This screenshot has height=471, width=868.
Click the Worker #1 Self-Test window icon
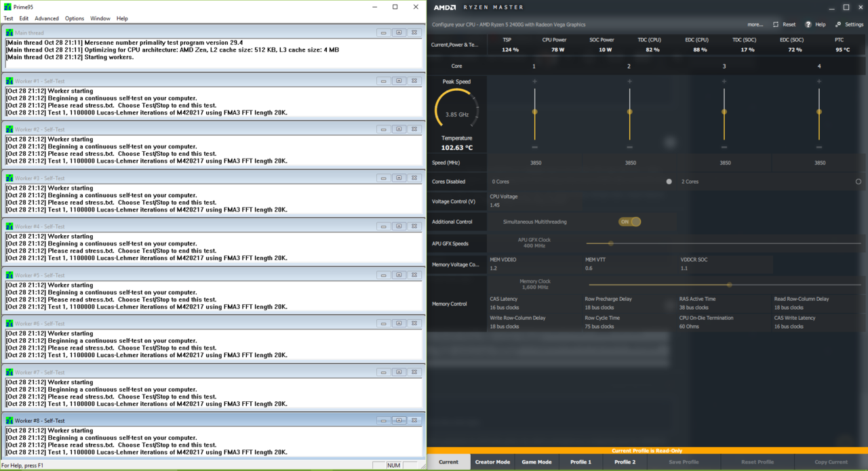(9, 81)
